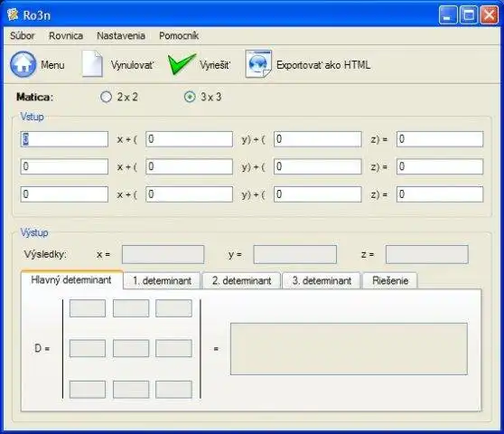Focus the first-row y coefficient field
Screen dimensions: 504x434
(190, 139)
